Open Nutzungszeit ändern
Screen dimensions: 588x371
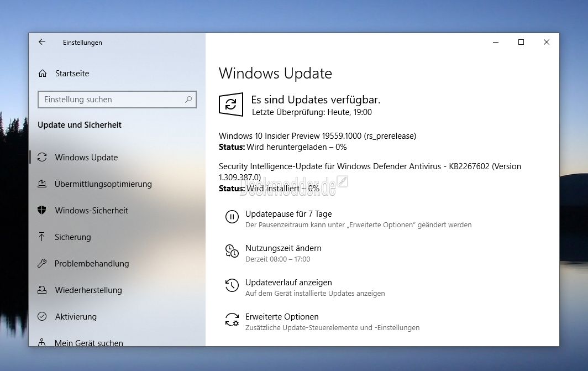click(x=283, y=248)
